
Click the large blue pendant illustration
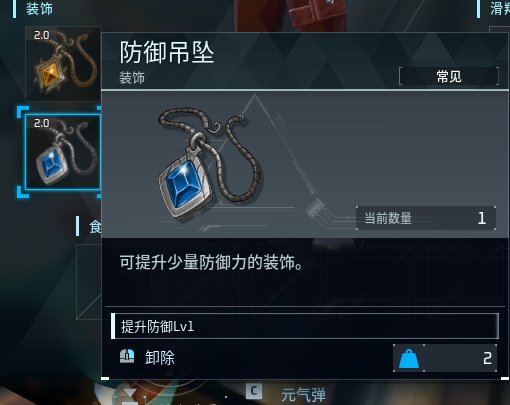[x=210, y=162]
